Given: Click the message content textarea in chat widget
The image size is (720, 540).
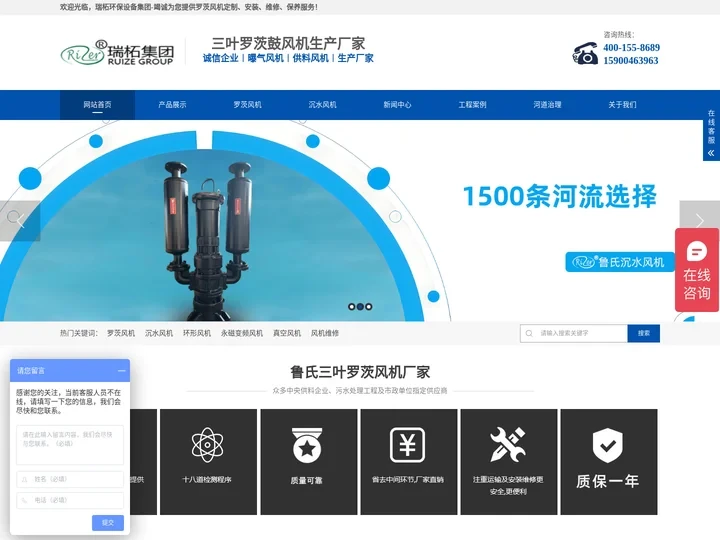Looking at the screenshot, I should click(70, 445).
